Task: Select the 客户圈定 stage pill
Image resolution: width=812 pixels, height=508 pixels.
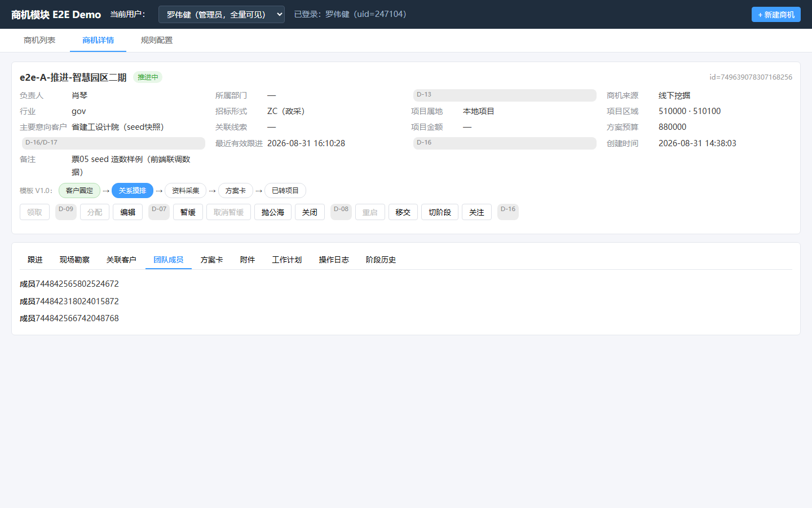Action: pyautogui.click(x=80, y=191)
